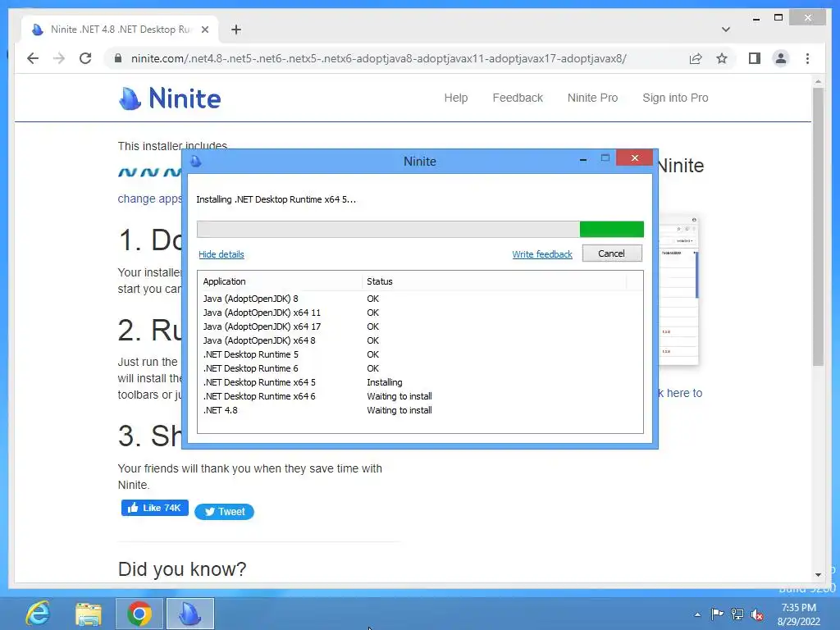This screenshot has height=630, width=840.
Task: Click Chrome icon in taskbar
Action: [139, 614]
